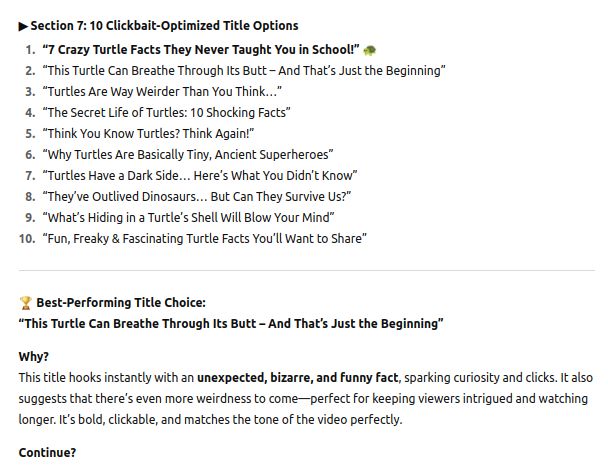Viewport: 608px width, 474px height.
Task: Click "Turtles Have a Dark Side" title
Action: (199, 175)
